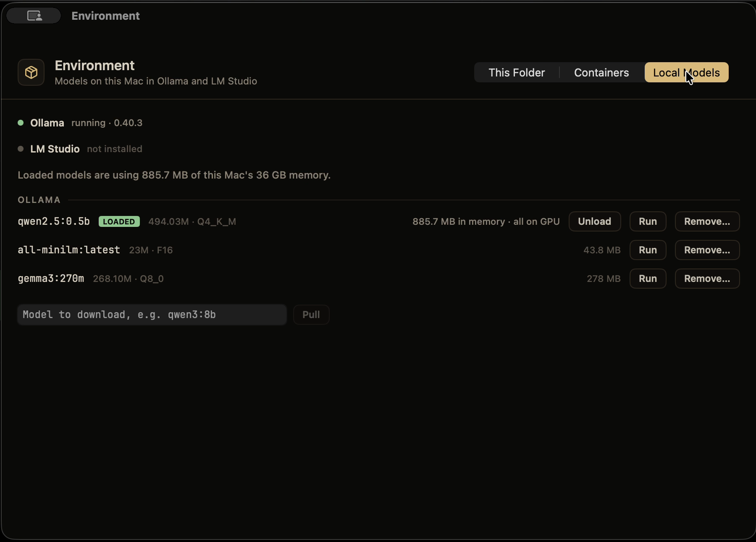Click '885.7 MB in memory · all on GPU'
756x542 pixels.
(x=486, y=221)
